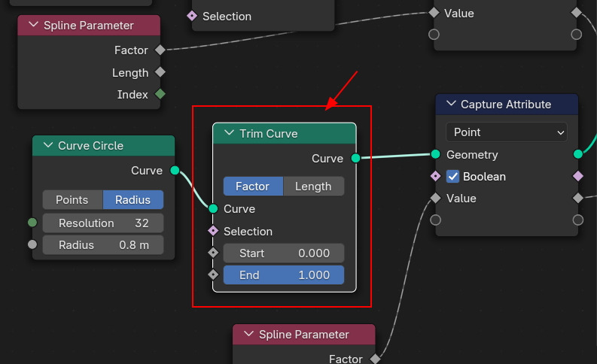Click the End value field
Screen dimensions: 597x364
point(284,275)
